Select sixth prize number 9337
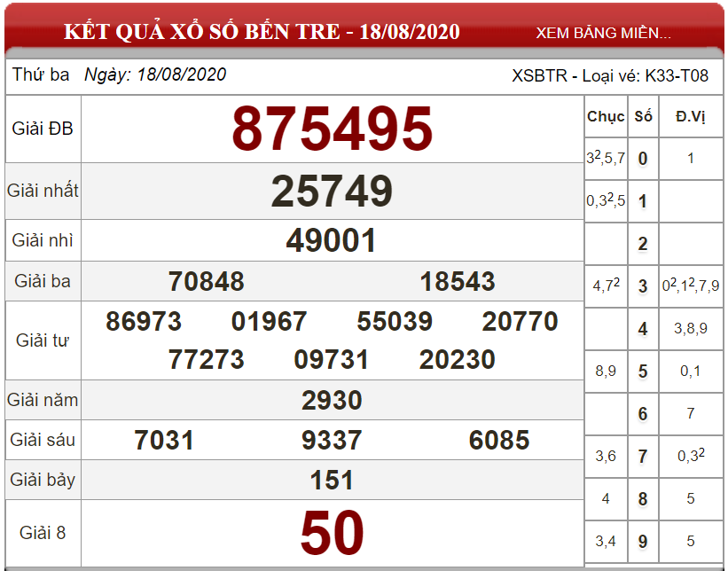The width and height of the screenshot is (728, 571). (x=332, y=440)
